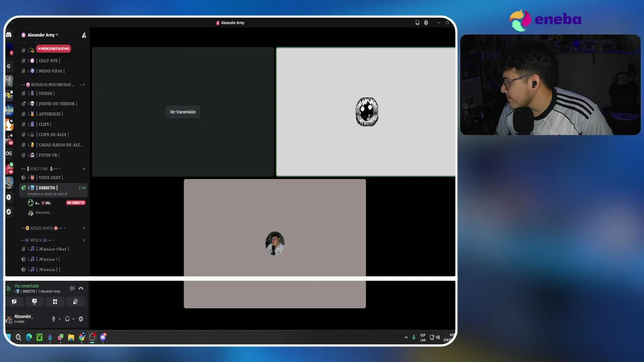The image size is (644, 362).
Task: Collapse VOICE CHAT category
Action: 41,169
